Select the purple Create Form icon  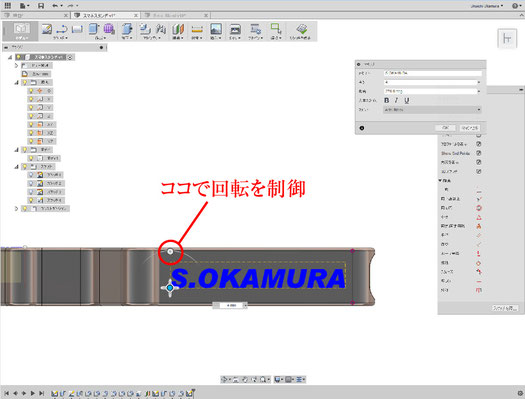tap(108, 29)
